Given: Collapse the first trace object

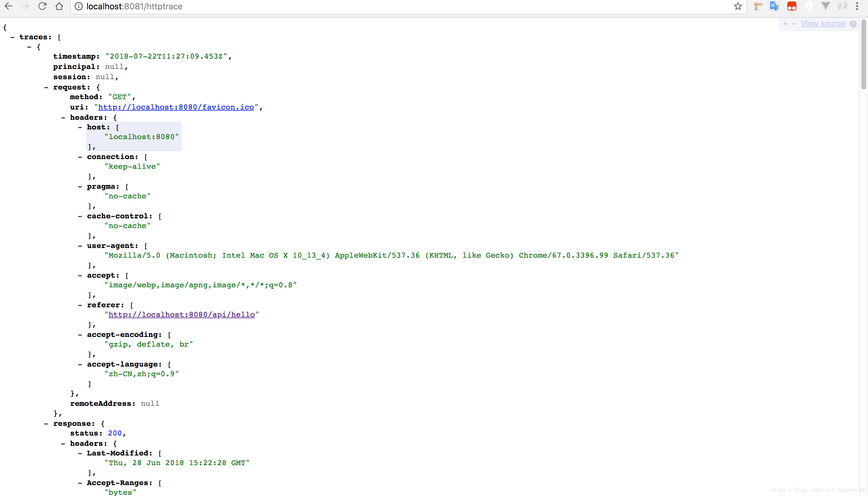Looking at the screenshot, I should tap(29, 47).
